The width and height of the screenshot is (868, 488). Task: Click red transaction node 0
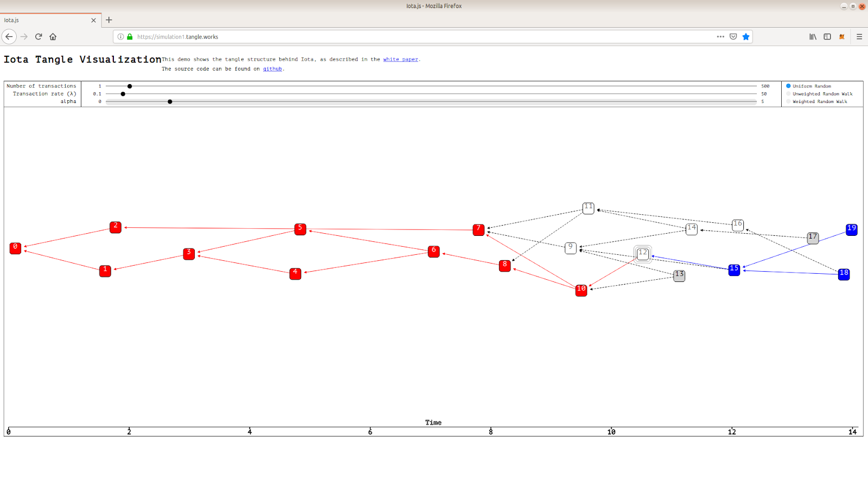click(x=15, y=248)
